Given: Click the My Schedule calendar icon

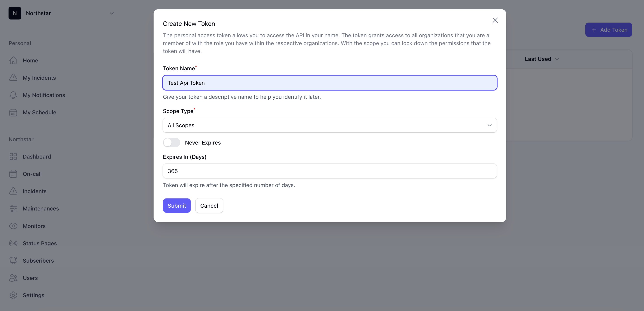Looking at the screenshot, I should (x=13, y=112).
